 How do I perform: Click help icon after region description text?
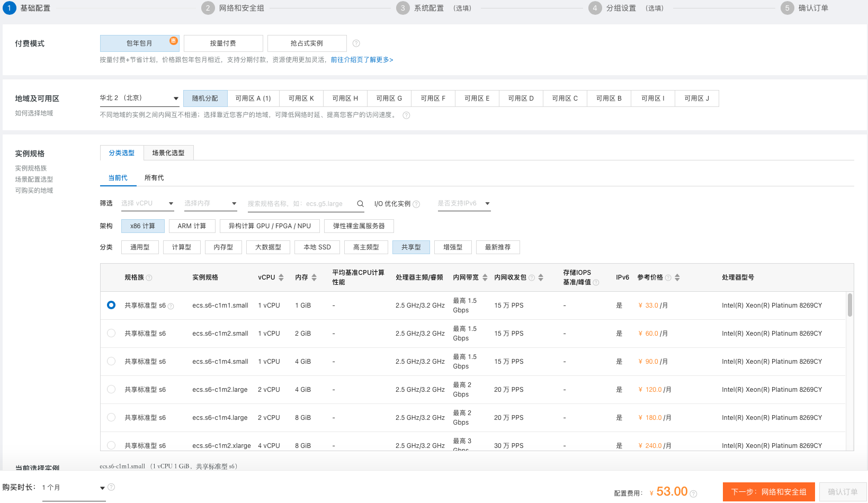[406, 115]
